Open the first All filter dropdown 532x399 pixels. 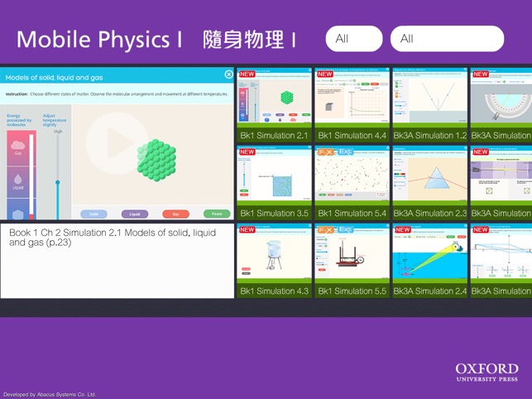(354, 39)
